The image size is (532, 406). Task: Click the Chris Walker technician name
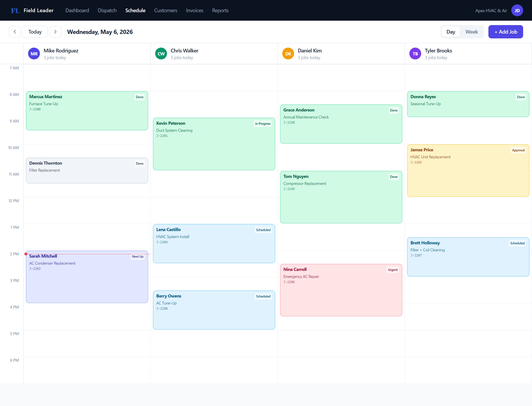pos(184,51)
